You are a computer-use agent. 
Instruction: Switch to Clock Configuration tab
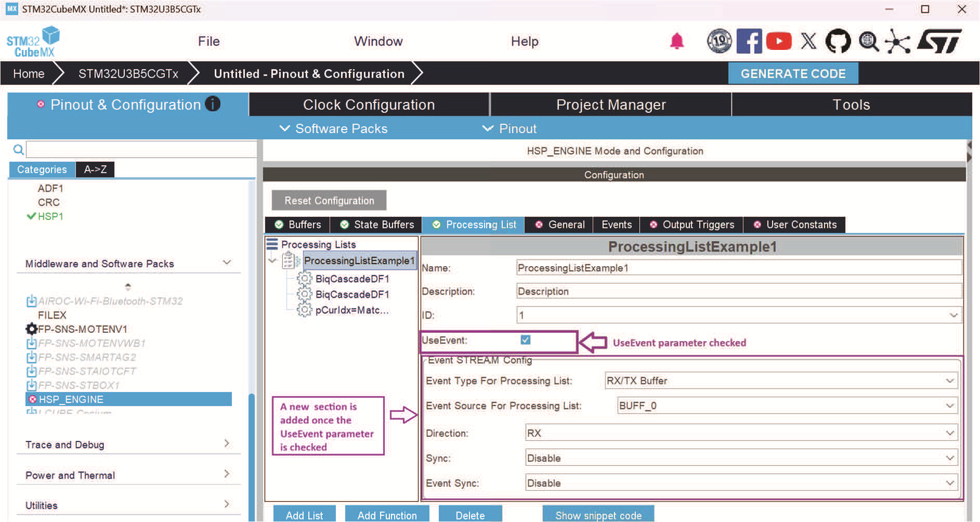369,105
